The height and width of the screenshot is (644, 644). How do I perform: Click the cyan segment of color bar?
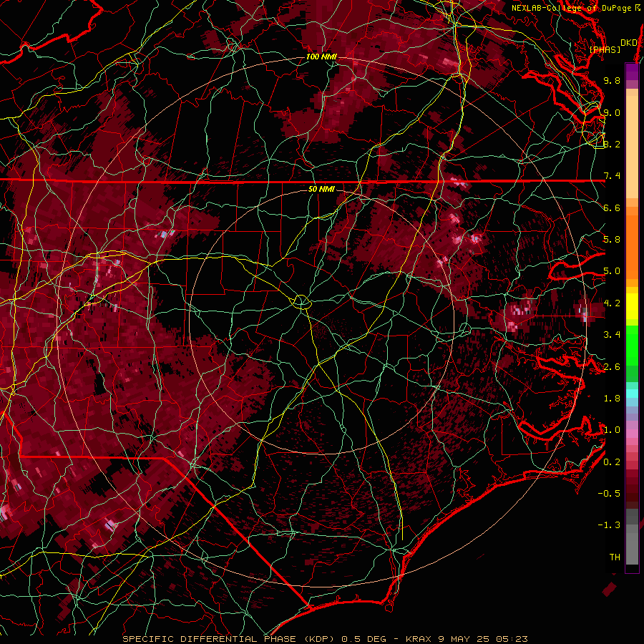click(632, 393)
